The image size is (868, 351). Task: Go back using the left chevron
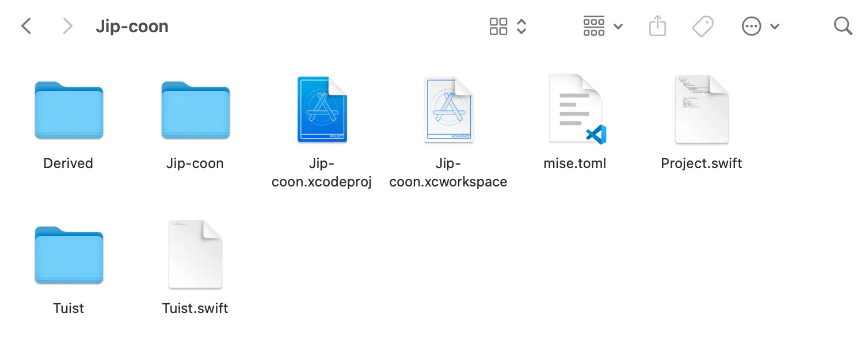(26, 26)
